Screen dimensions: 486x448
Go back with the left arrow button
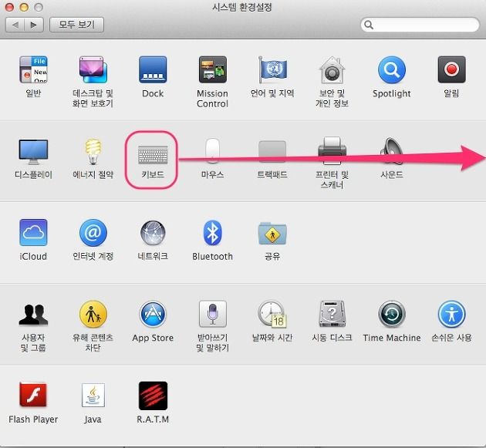[15, 25]
